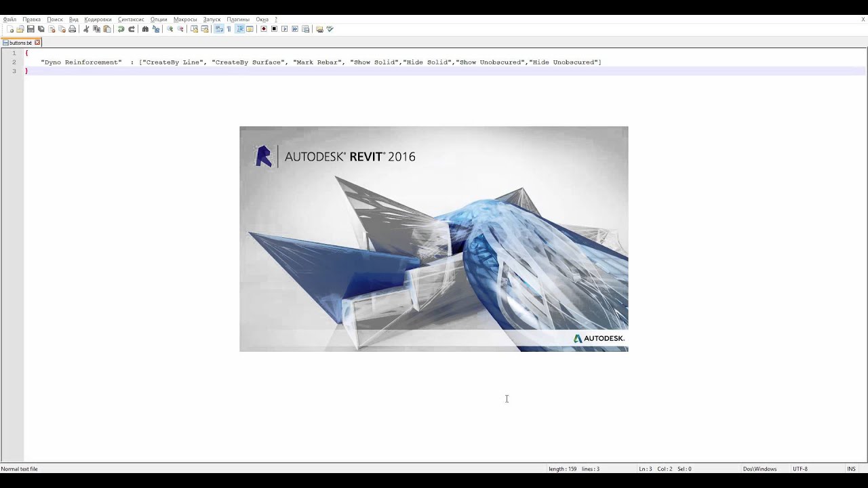Click the "Mark Rebar" string in editor
The height and width of the screenshot is (488, 868).
317,62
